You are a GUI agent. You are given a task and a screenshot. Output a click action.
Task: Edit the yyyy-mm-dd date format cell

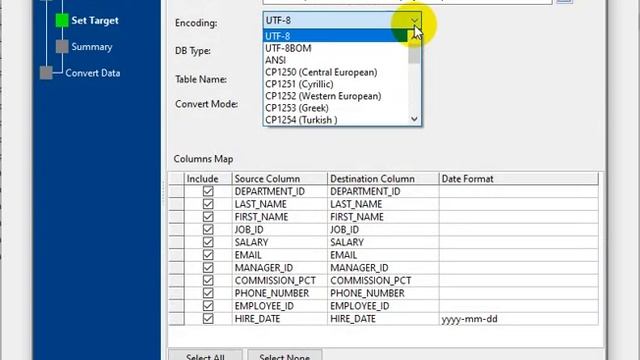pyautogui.click(x=518, y=318)
